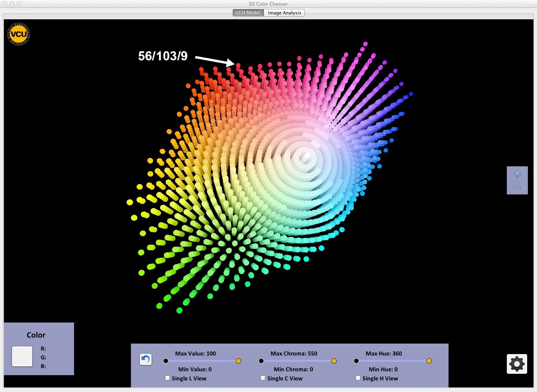Click the R: value label in the Color panel
Image resolution: width=537 pixels, height=392 pixels.
[43, 348]
